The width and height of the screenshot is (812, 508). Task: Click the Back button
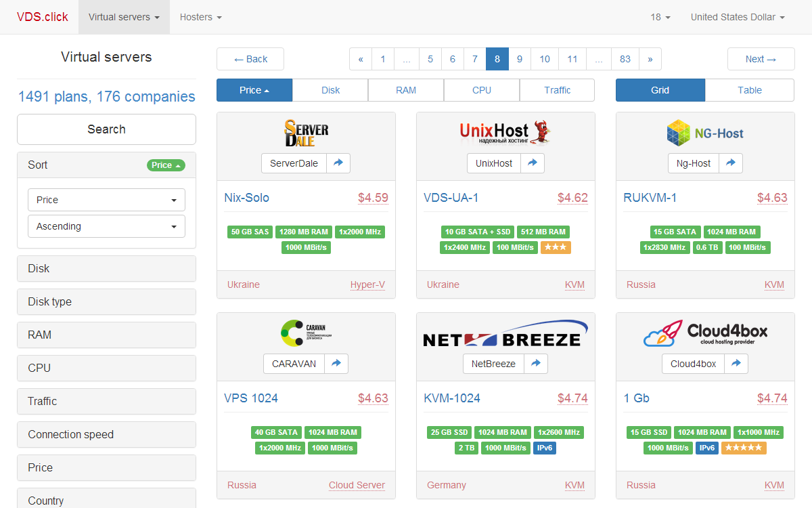click(250, 59)
